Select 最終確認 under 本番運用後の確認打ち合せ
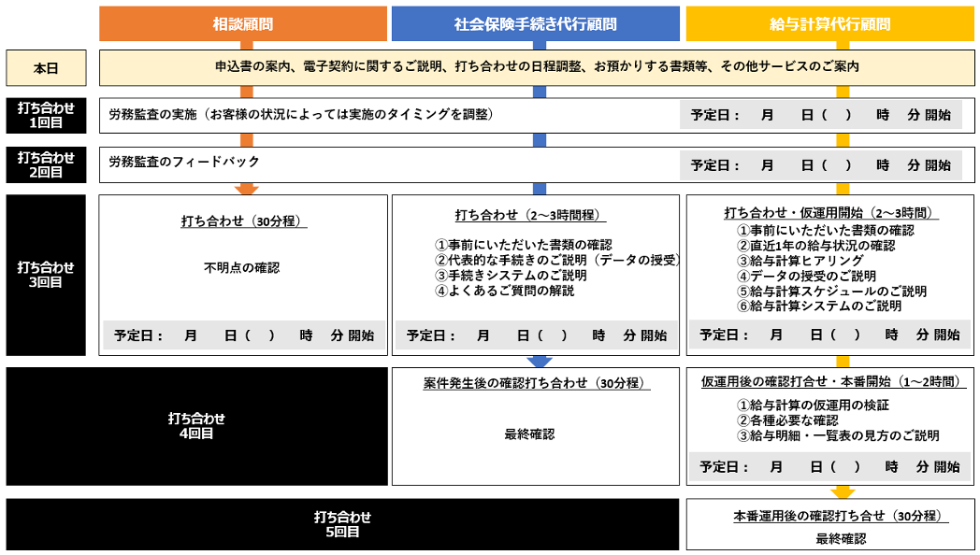This screenshot has width=980, height=555. pos(842,539)
